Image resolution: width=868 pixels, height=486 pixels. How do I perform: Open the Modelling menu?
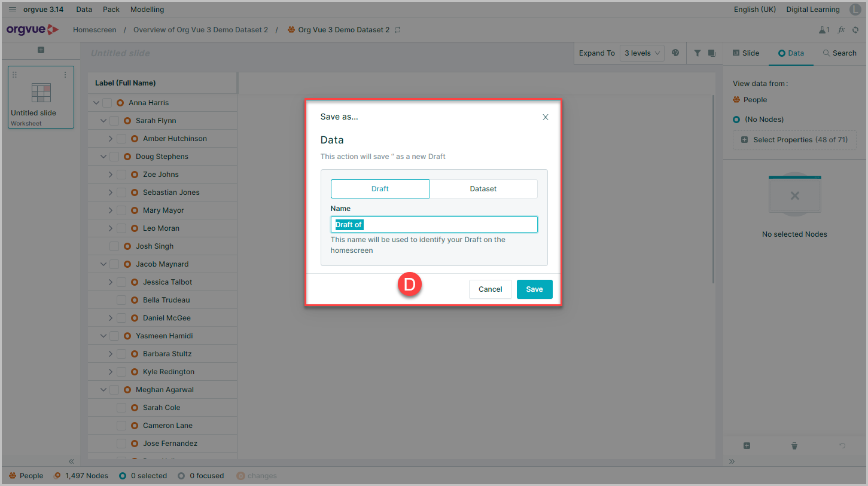click(147, 10)
